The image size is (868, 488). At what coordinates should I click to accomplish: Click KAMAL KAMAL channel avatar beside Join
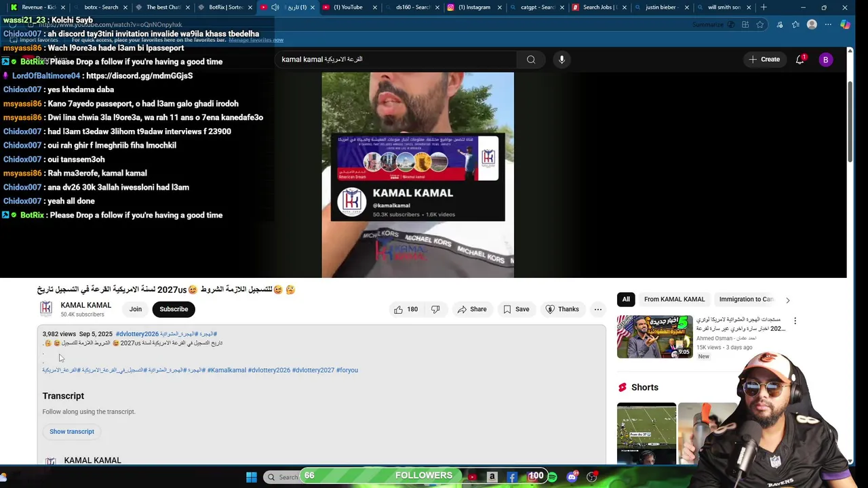pyautogui.click(x=46, y=309)
